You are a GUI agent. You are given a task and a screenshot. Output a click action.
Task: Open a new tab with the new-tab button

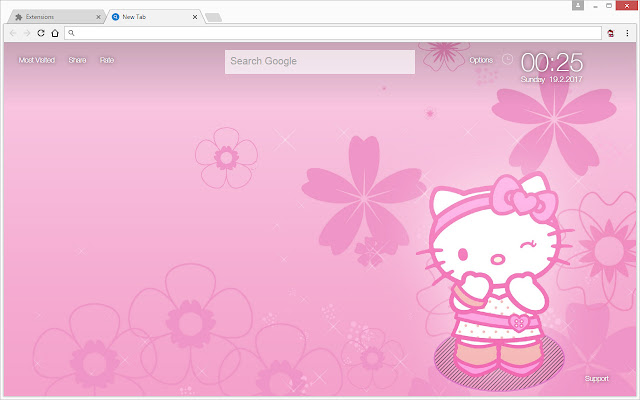(x=213, y=17)
